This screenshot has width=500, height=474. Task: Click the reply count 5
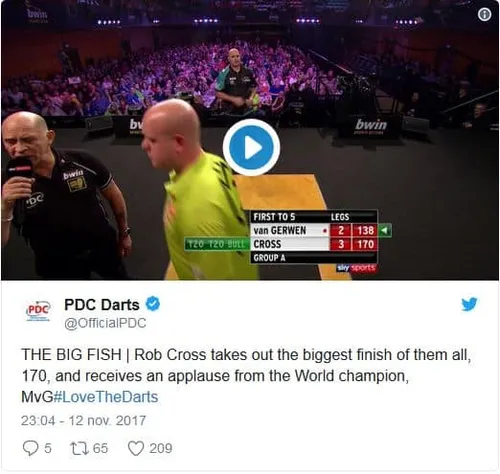(48, 448)
